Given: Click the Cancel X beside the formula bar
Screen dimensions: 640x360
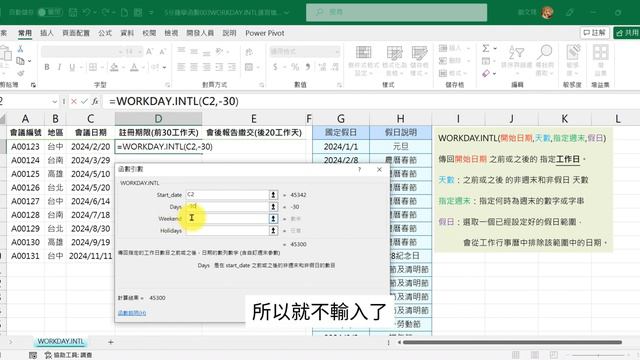Looking at the screenshot, I should 74,101.
